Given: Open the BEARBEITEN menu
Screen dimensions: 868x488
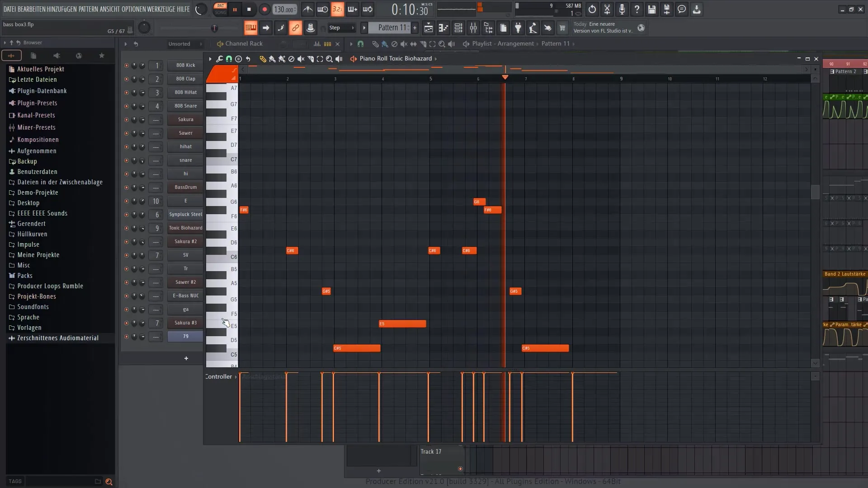Looking at the screenshot, I should click(x=32, y=9).
